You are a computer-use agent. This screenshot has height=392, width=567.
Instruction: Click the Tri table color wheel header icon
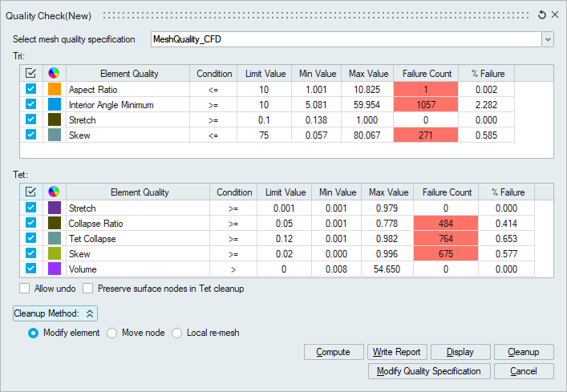pyautogui.click(x=55, y=74)
